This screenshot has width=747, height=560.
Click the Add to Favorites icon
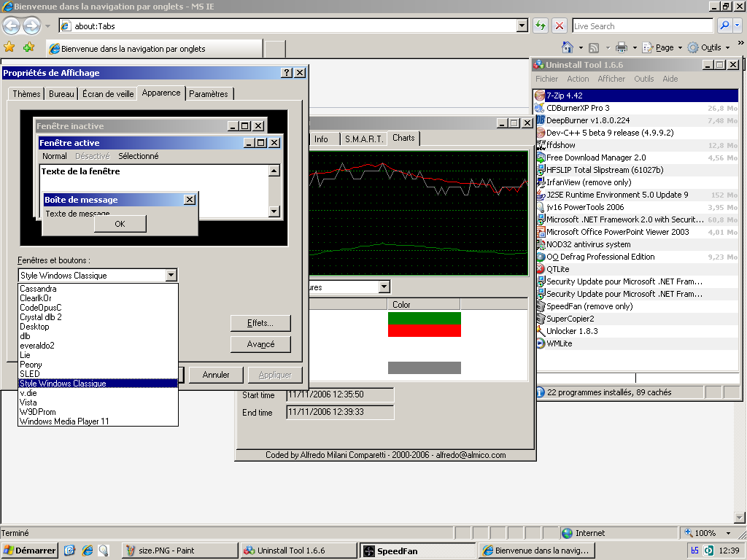[29, 47]
